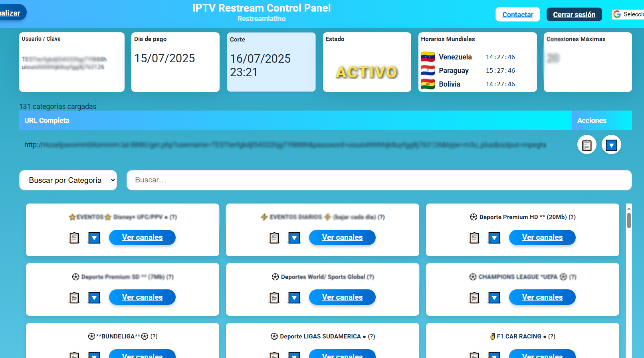644x358 pixels.
Task: Copy the Deportes World/ Sports Global link
Action: point(274,298)
